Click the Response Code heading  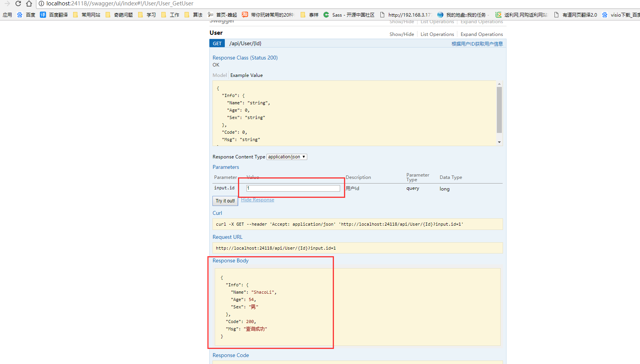pos(231,355)
